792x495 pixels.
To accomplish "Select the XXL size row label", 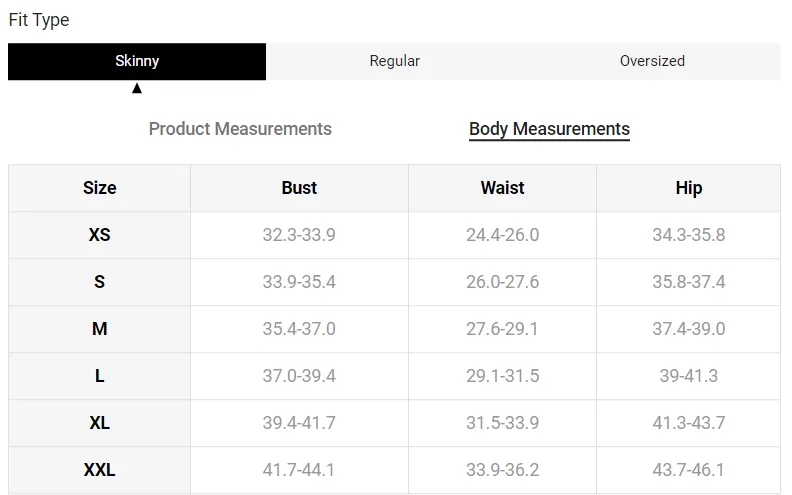I will pos(100,470).
